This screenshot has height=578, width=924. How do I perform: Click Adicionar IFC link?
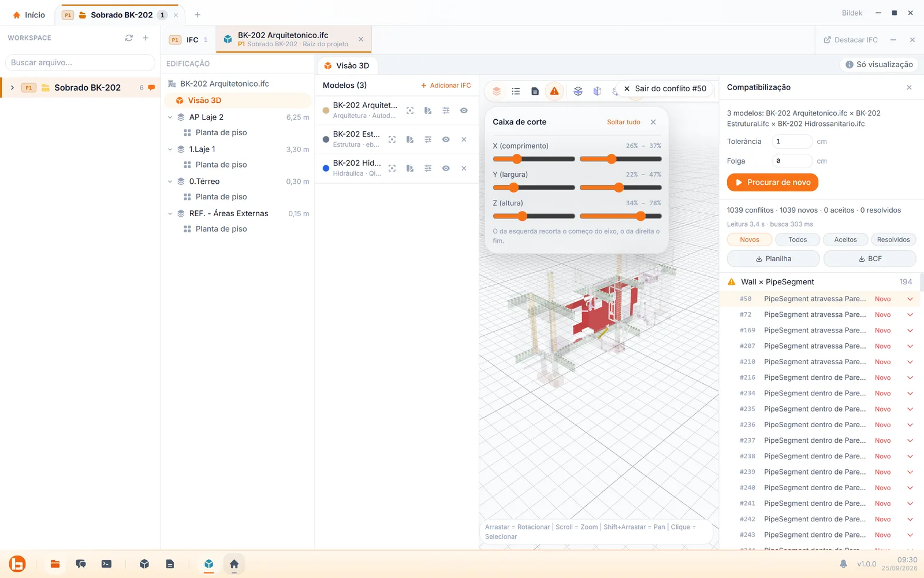[446, 86]
